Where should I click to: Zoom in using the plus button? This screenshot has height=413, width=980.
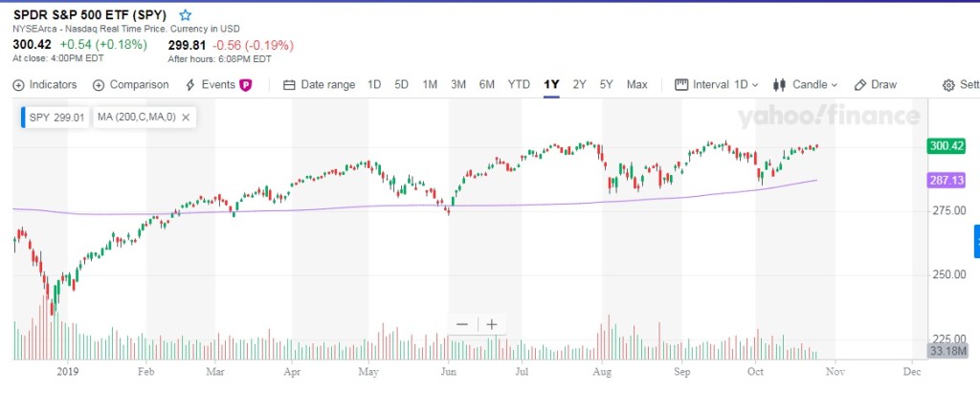(x=492, y=324)
